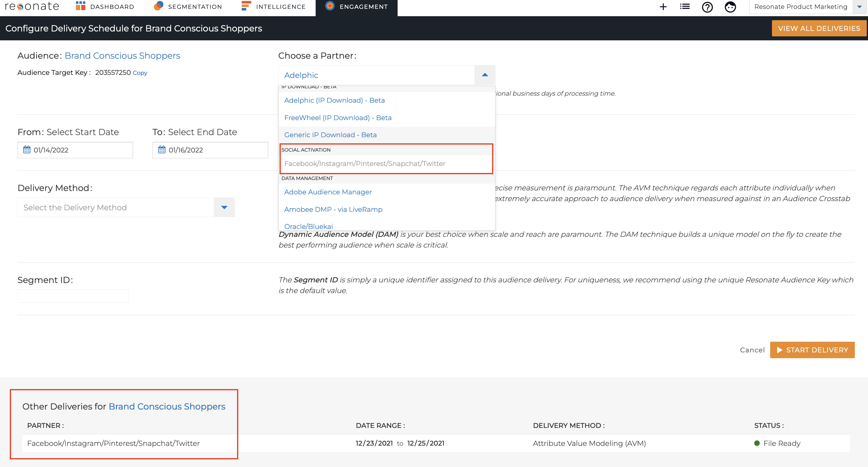Choose Adobe Audience Manager partner

[x=387, y=192]
